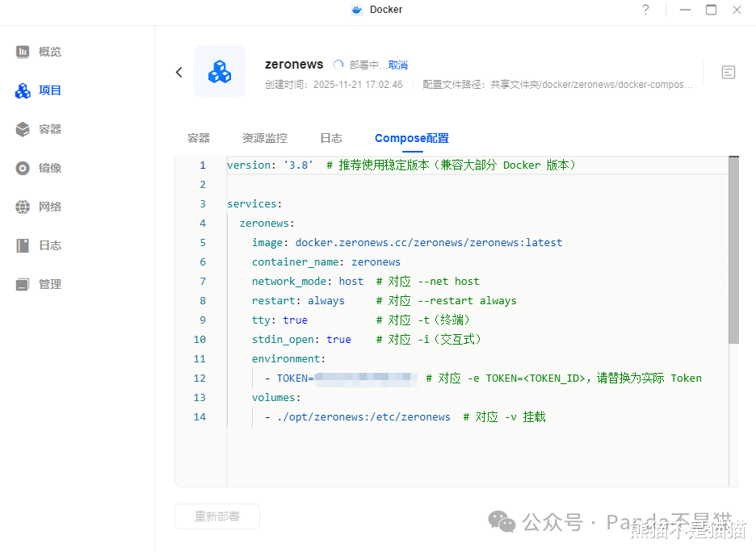Maximize the Docker window
Image resolution: width=756 pixels, height=552 pixels.
point(711,10)
